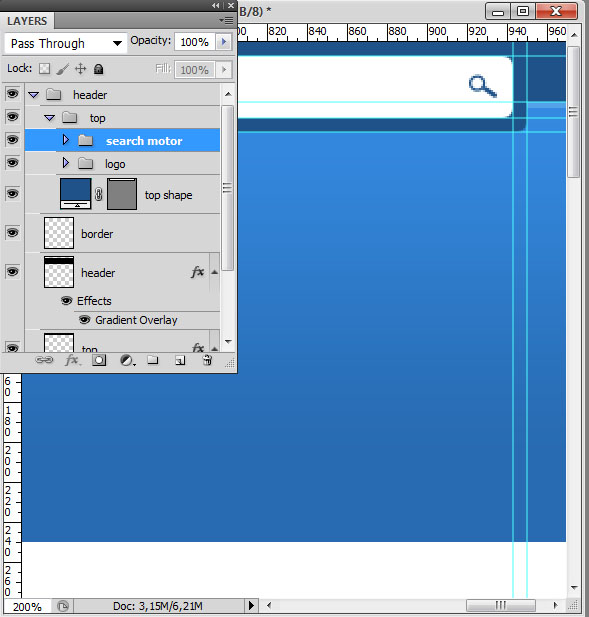Switch to the LAYERS tab
The image size is (589, 617).
(27, 21)
